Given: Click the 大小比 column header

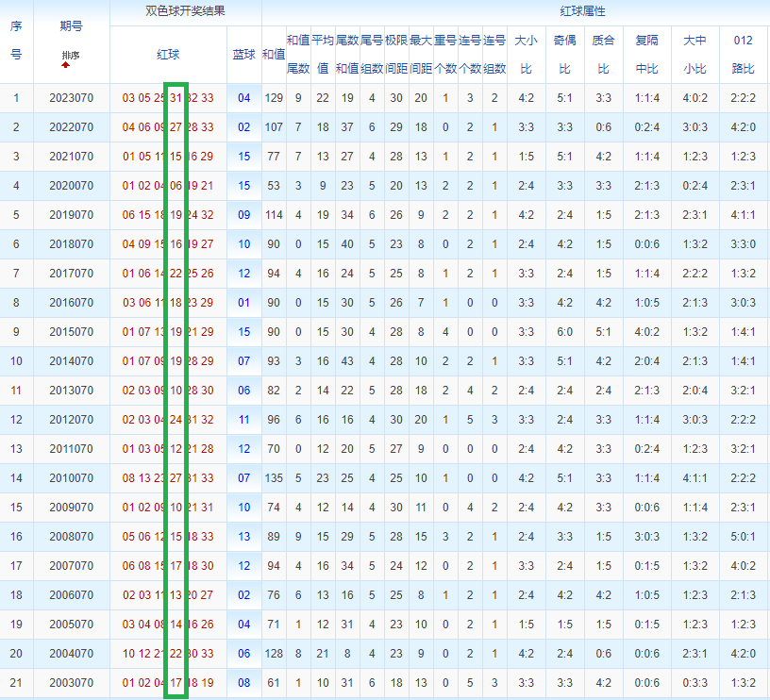Looking at the screenshot, I should pos(526,55).
